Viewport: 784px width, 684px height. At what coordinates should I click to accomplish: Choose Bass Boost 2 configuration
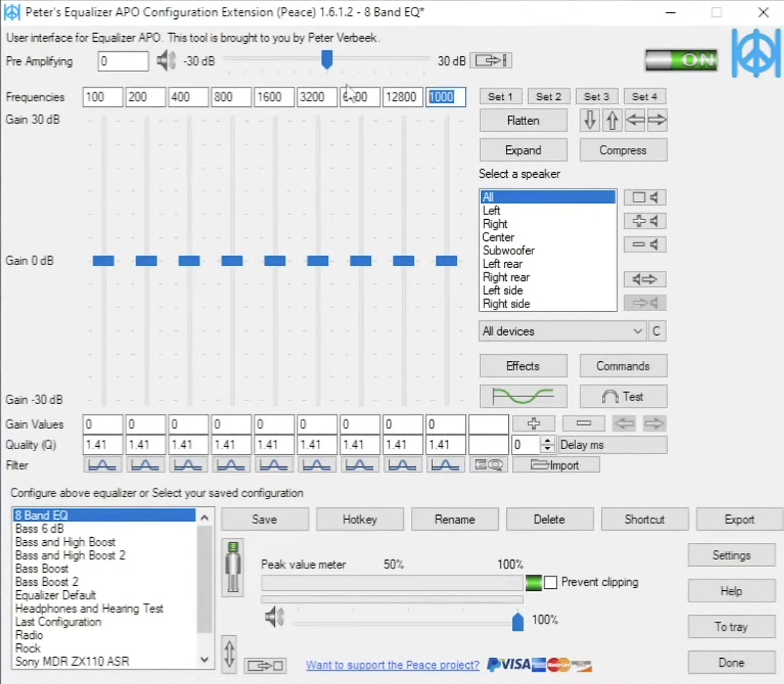(x=105, y=582)
